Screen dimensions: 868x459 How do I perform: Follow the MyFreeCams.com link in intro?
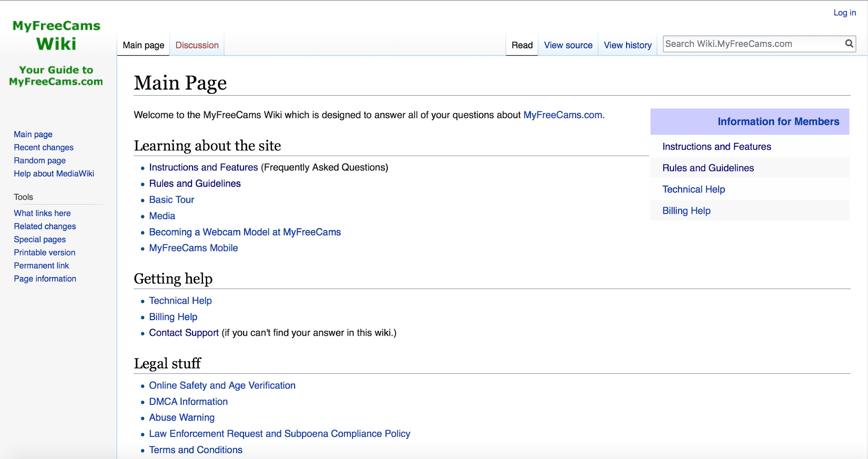click(x=562, y=115)
